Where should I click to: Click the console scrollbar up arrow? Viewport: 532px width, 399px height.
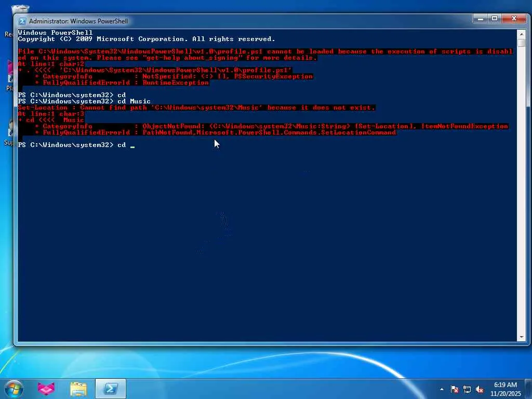click(522, 34)
